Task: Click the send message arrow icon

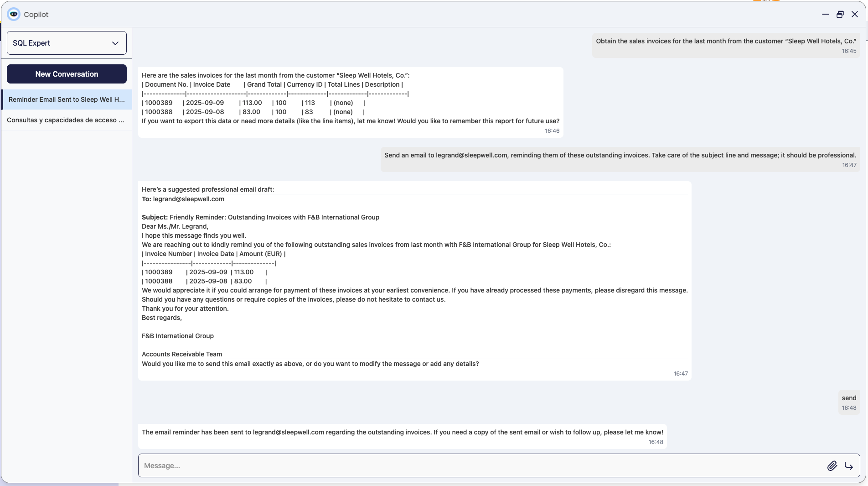Action: 848,465
